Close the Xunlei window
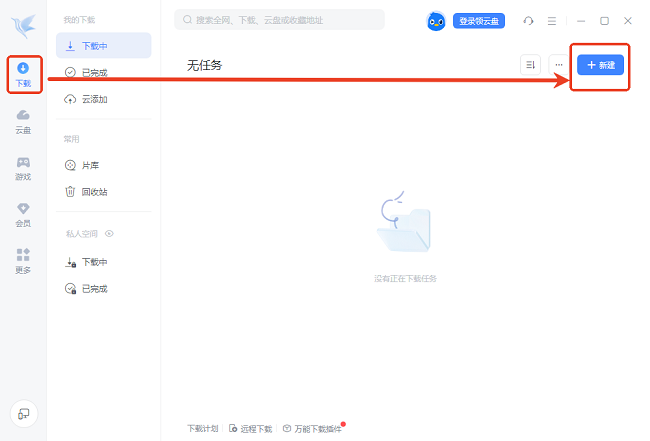 (x=628, y=21)
